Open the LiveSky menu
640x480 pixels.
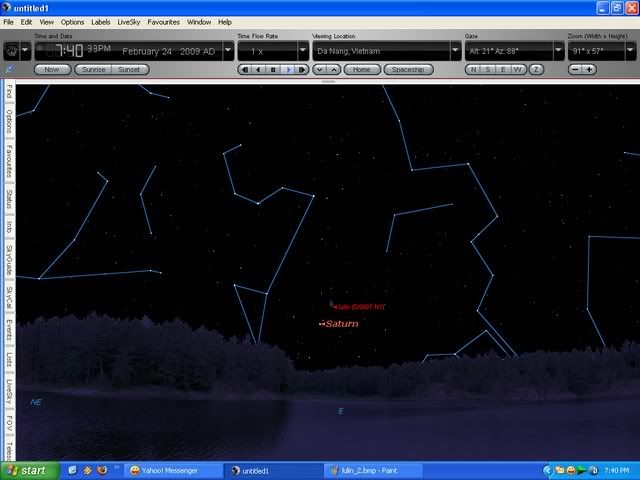(129, 21)
